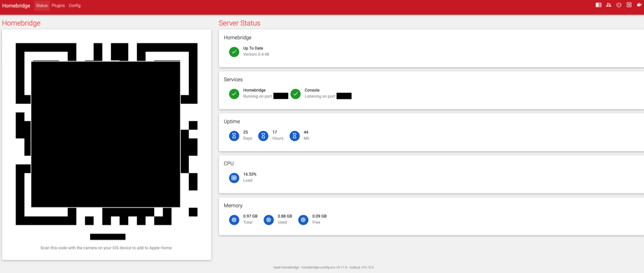Viewport: 644px width, 273px height.
Task: Click the 0.09 GB free memory value
Action: (x=319, y=216)
